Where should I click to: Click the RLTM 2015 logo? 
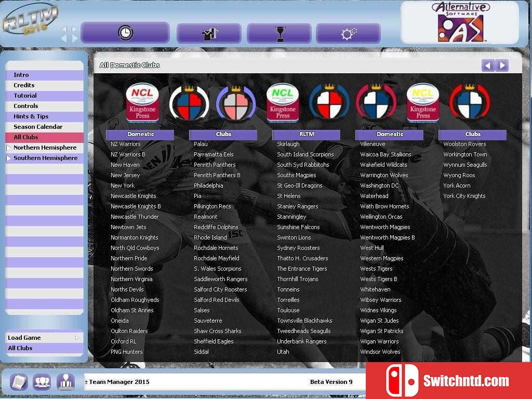tap(30, 20)
